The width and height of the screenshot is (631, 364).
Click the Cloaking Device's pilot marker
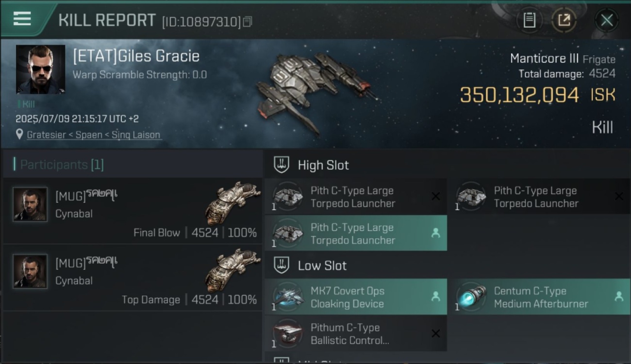(435, 297)
